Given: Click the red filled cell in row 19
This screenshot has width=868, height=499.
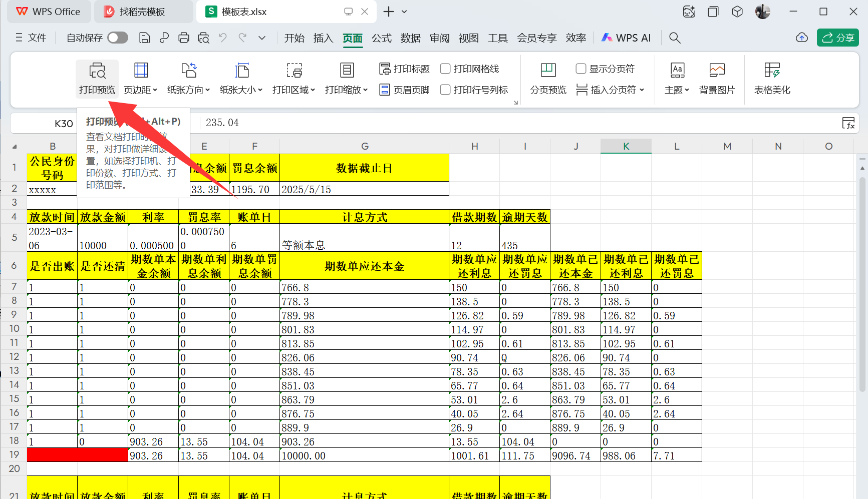Looking at the screenshot, I should pyautogui.click(x=78, y=455).
